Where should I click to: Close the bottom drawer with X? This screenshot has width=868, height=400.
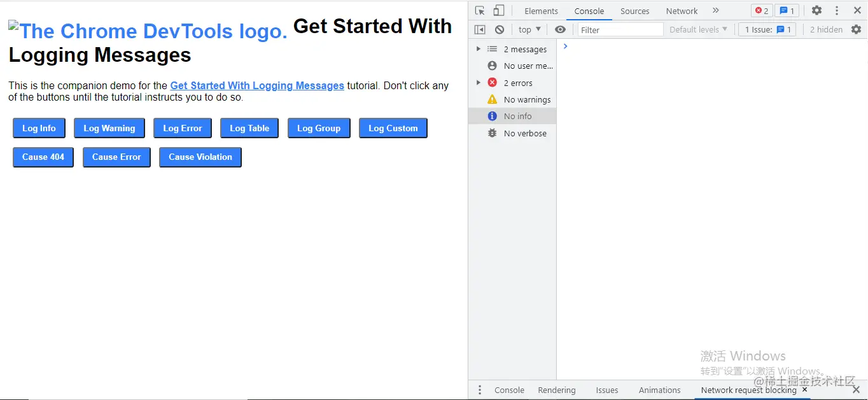pos(856,390)
